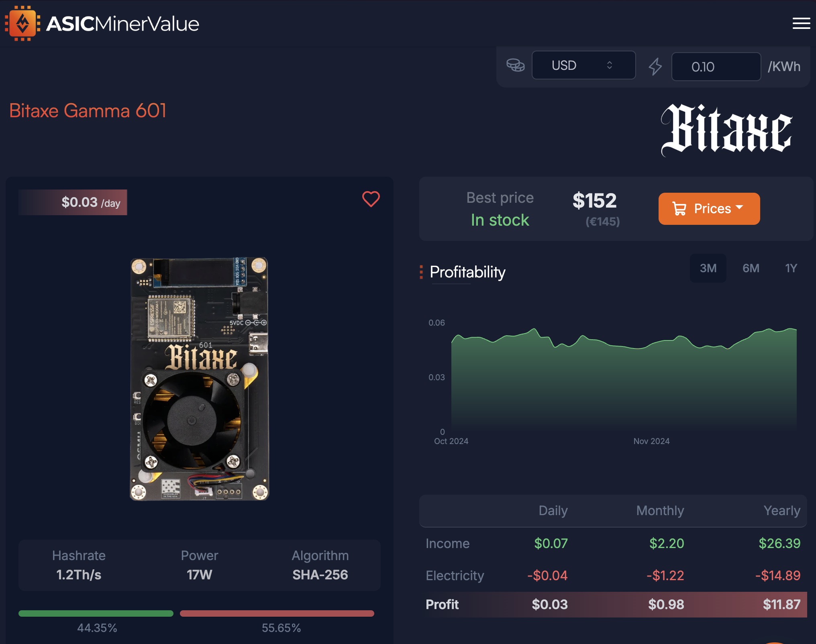Click yearly income $26.39
This screenshot has height=644, width=816.
pos(779,543)
